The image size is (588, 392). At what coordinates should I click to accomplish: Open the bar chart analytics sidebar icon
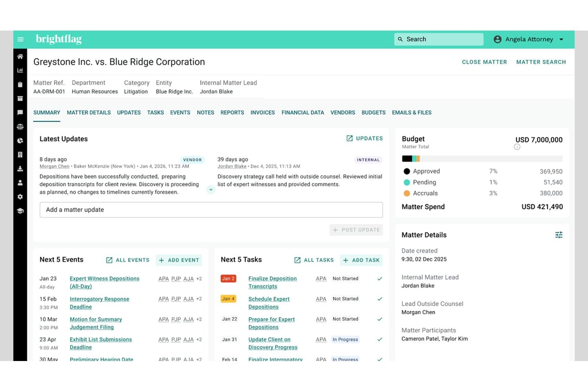(20, 70)
